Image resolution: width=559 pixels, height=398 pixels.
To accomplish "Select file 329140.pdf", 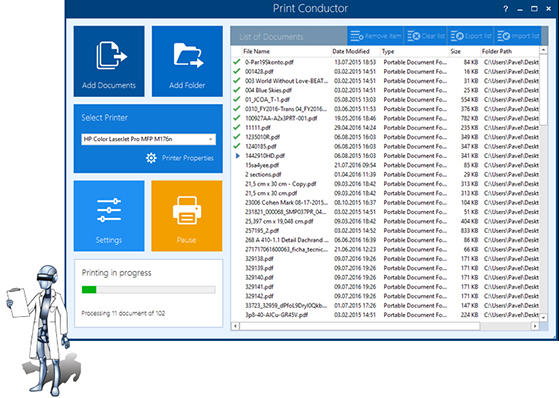I will point(259,277).
